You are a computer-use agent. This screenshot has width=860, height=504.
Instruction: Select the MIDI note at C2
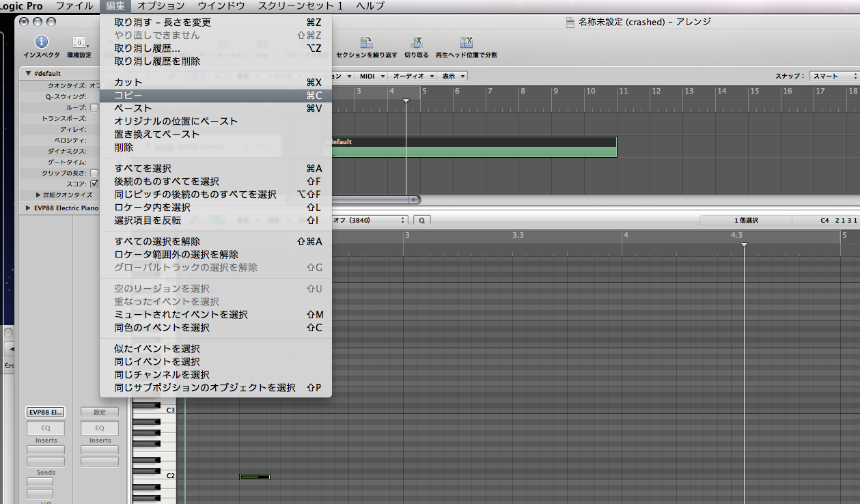(255, 477)
